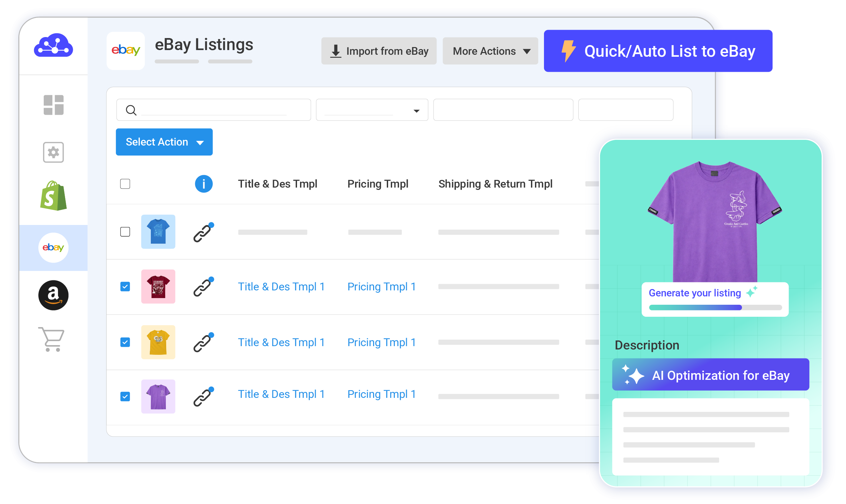Click the eBay logo beside page title
Screen dimensions: 846x504
126,51
